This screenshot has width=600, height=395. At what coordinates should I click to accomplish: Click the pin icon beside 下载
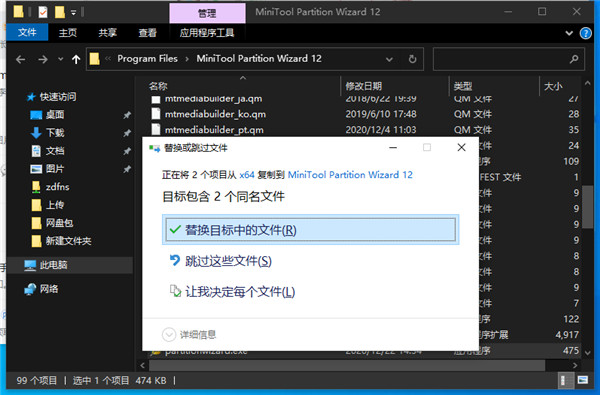tap(127, 133)
